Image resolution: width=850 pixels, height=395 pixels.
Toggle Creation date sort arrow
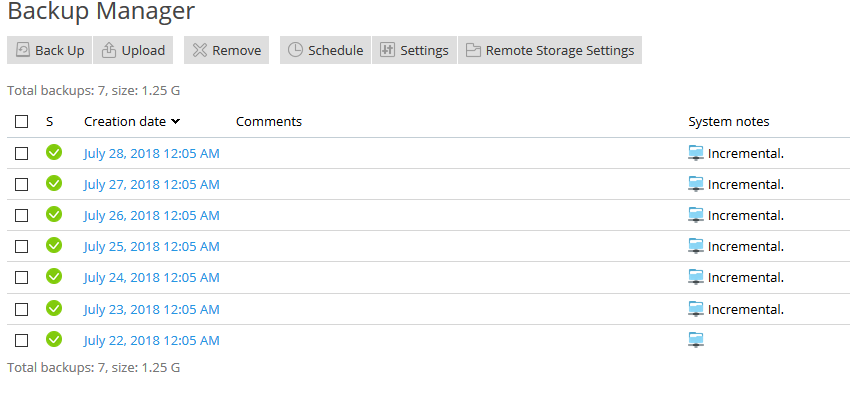[x=175, y=122]
